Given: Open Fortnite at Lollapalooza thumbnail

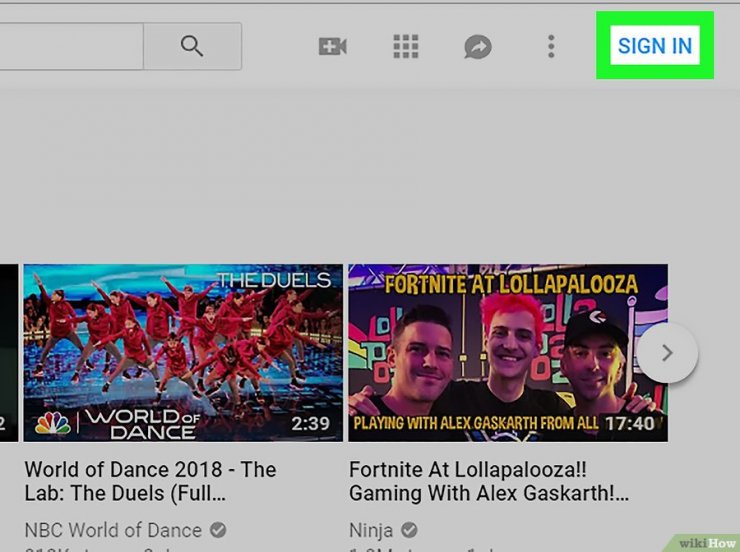Looking at the screenshot, I should click(x=508, y=353).
